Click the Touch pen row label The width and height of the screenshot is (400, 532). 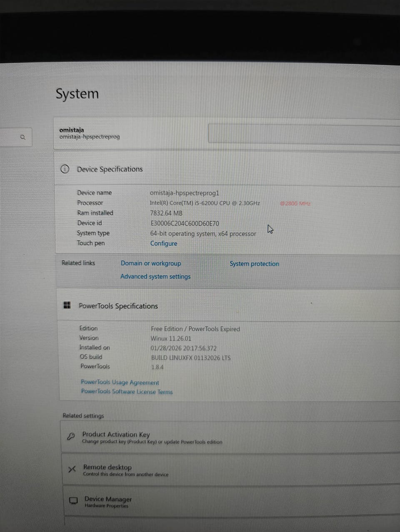(x=91, y=243)
